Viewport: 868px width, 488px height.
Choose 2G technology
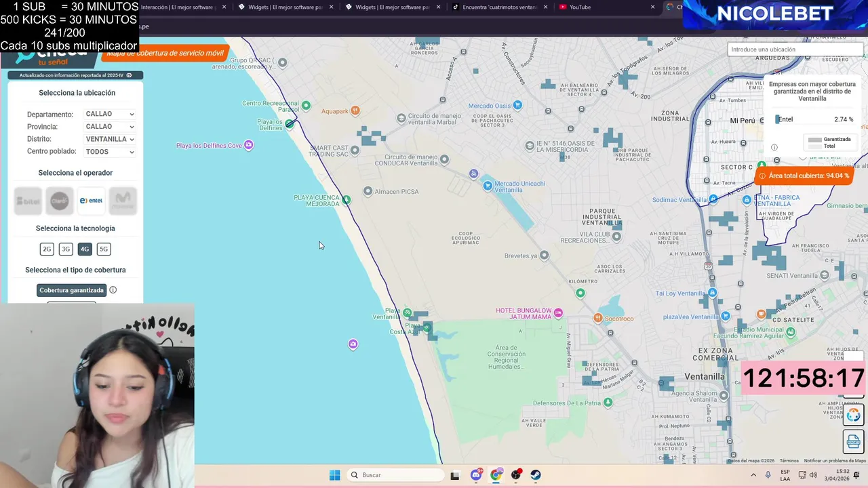pyautogui.click(x=47, y=249)
